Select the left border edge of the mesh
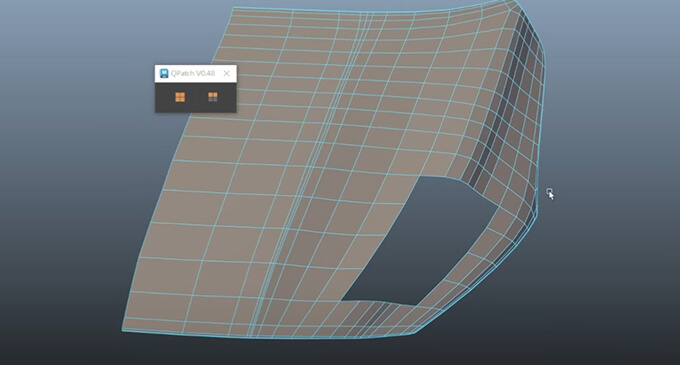 pos(178,169)
